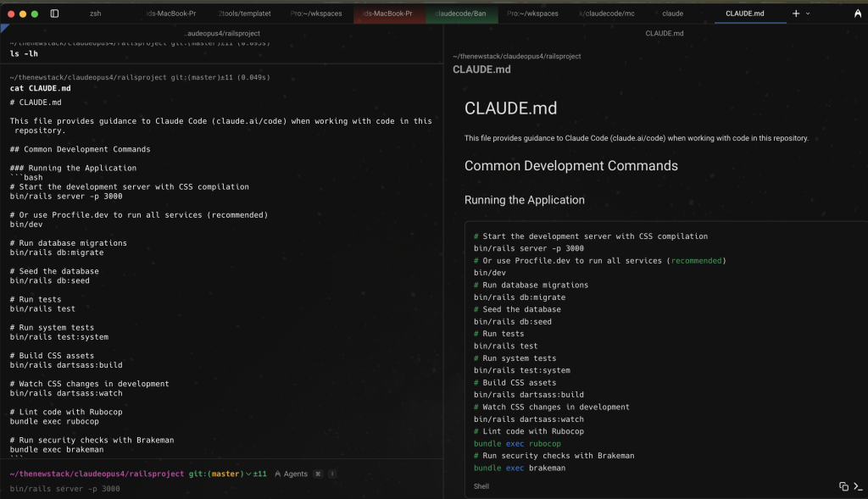This screenshot has width=868, height=499.
Task: Expand the git master branch chevron
Action: [x=248, y=474]
